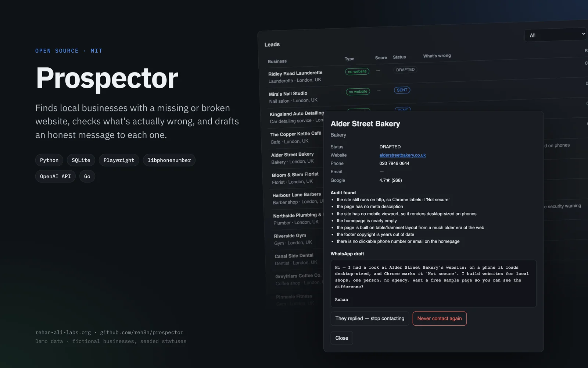Image resolution: width=588 pixels, height=368 pixels.
Task: Click 'They replied — stop contacting' button
Action: 370,319
